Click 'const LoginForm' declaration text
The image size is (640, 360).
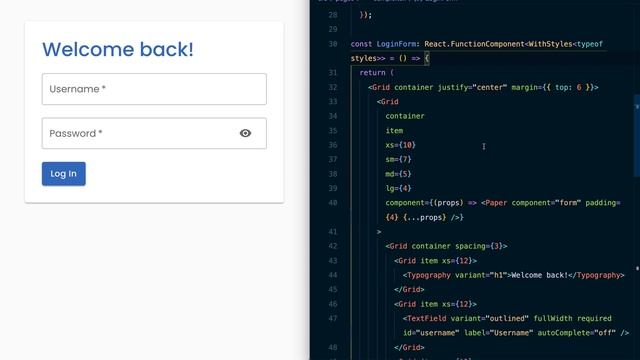[383, 44]
